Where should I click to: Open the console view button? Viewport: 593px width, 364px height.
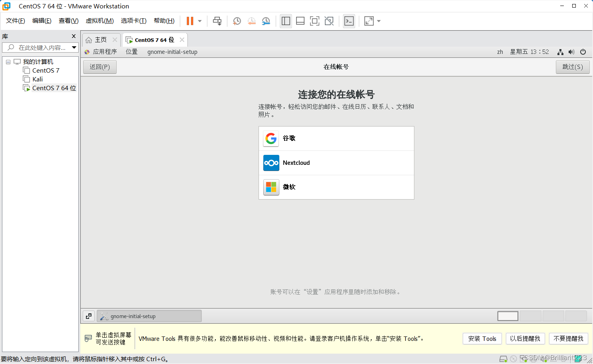click(349, 21)
